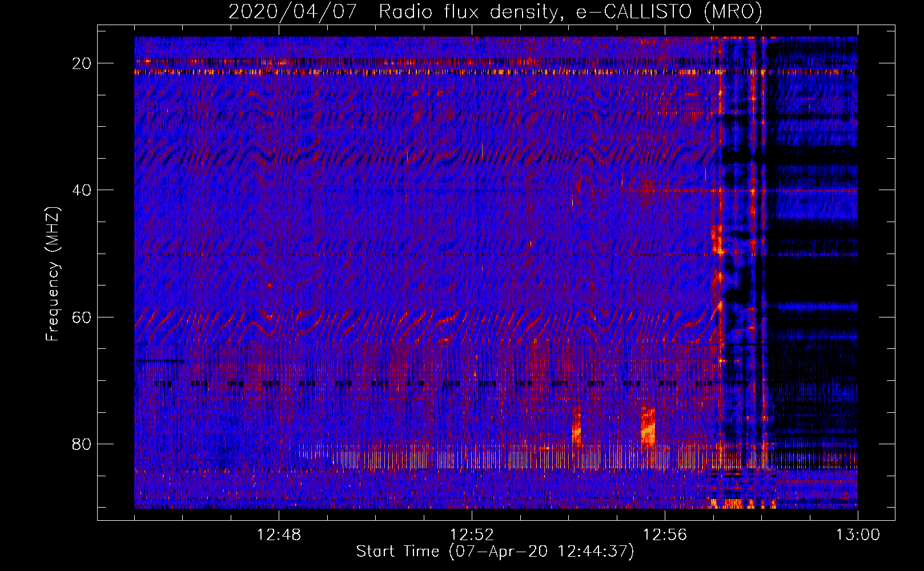Click the 20 MHz frequency tick label
Screen dimensions: 924x571
82,63
